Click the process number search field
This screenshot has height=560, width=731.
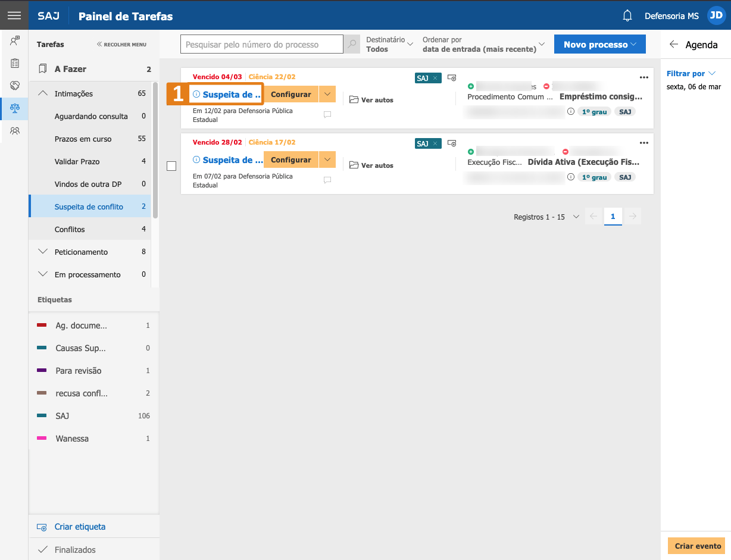pos(262,44)
